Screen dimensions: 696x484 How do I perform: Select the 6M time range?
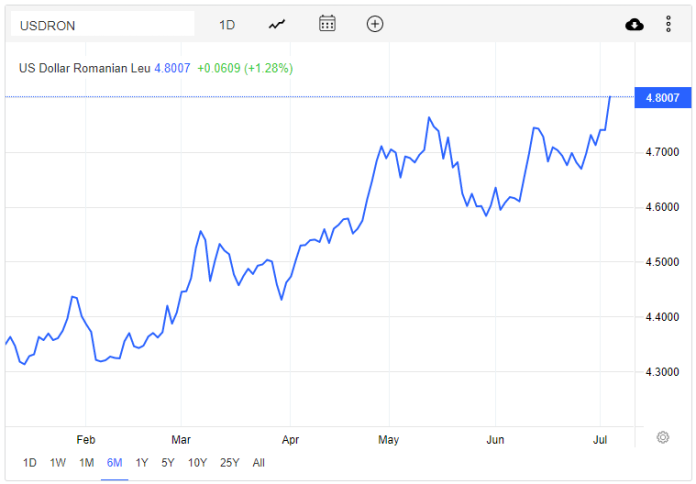[114, 462]
